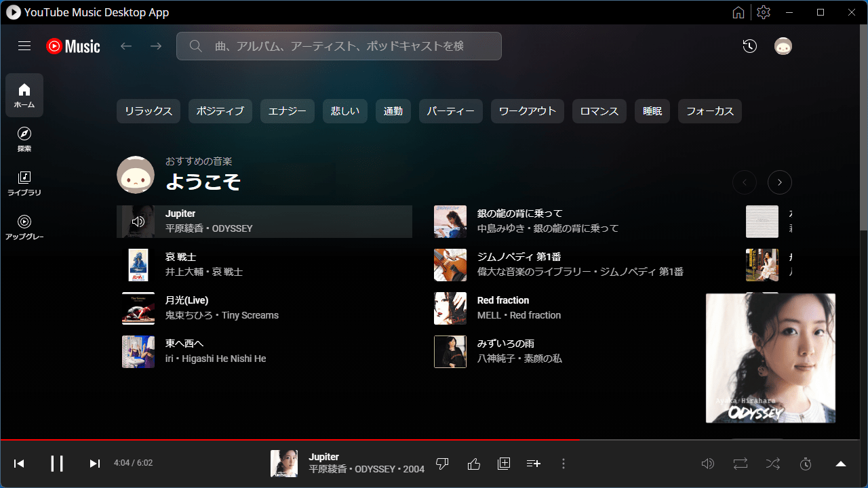Click the ようこそ heading

point(203,182)
